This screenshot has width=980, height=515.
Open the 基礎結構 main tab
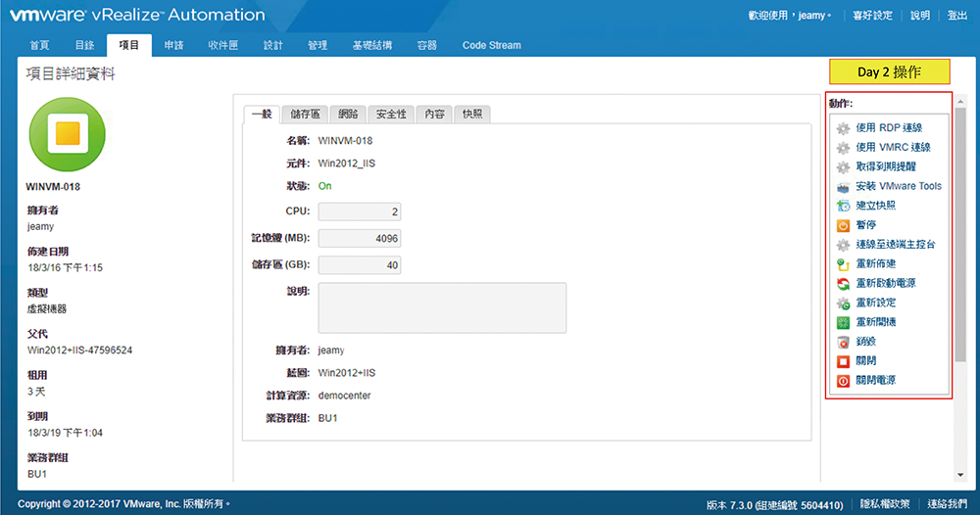(372, 45)
